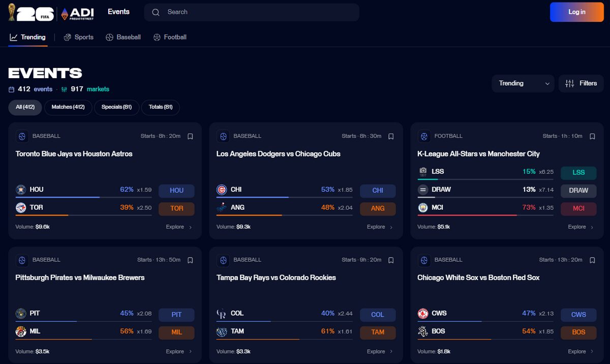Bookmark the Dodgers vs Chicago Cubs event
Viewport: 610px width, 364px height.
391,136
